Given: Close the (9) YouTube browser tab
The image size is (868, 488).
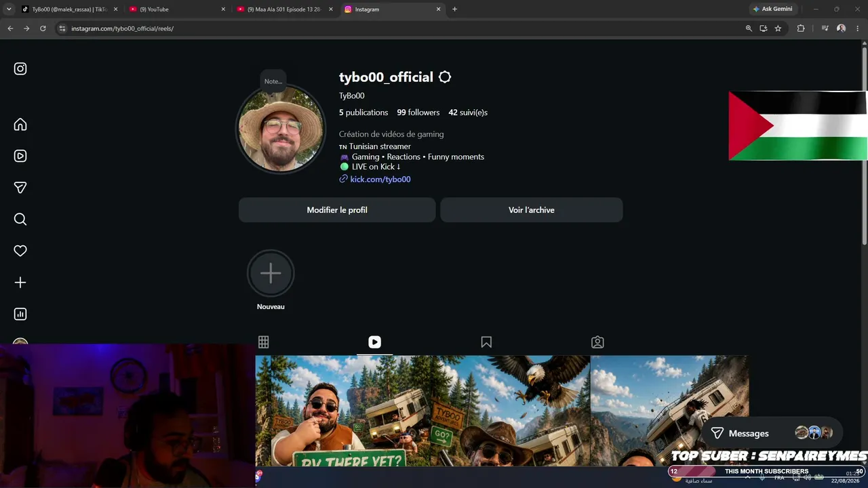Looking at the screenshot, I should (223, 9).
